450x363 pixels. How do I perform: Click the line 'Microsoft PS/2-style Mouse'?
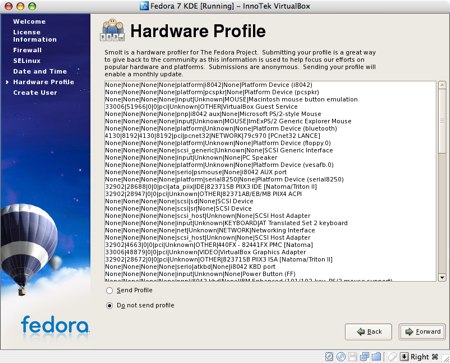coord(213,114)
